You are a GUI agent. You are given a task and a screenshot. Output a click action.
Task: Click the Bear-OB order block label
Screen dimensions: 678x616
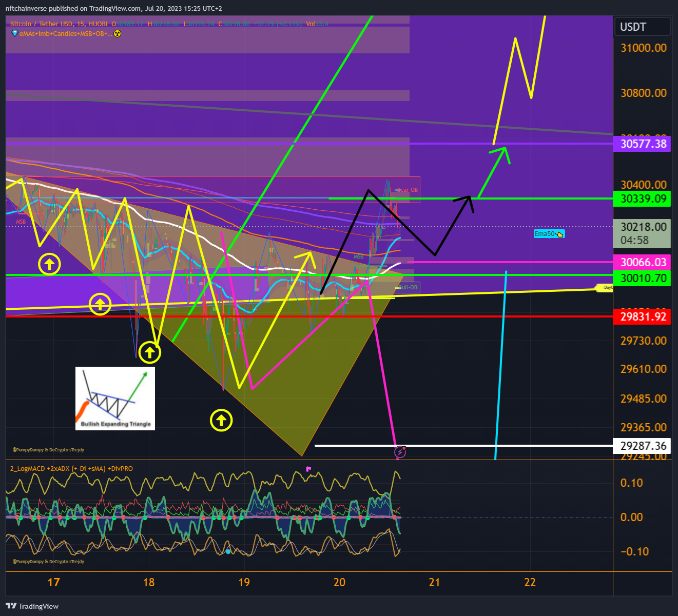click(408, 190)
